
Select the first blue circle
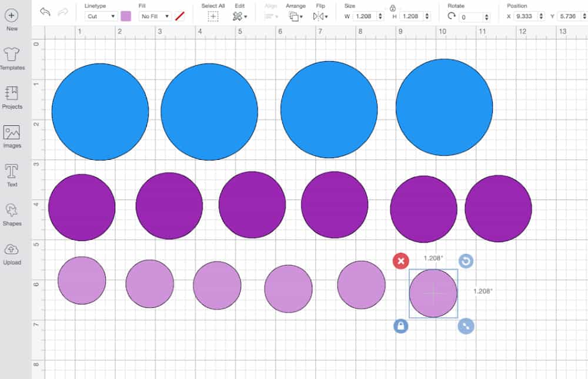(100, 112)
